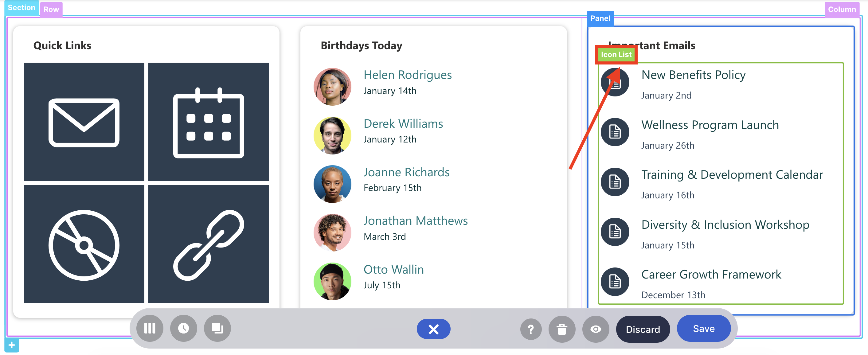Click the trash delete icon
The image size is (868, 355).
(561, 329)
